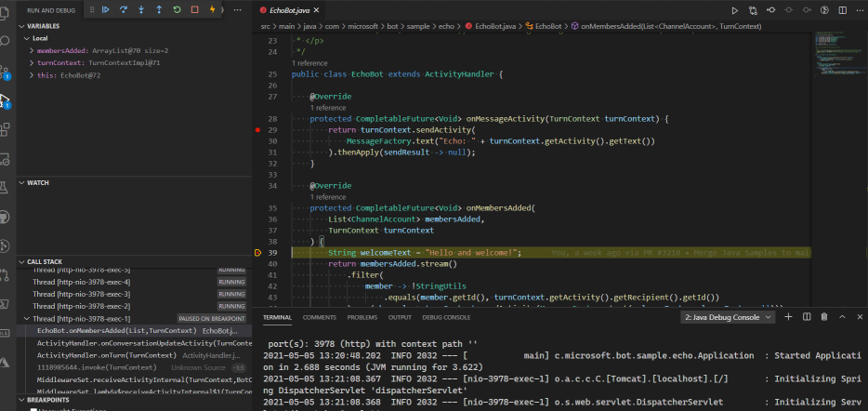The width and height of the screenshot is (868, 411).
Task: Click the Step Over debug icon
Action: coord(124,9)
